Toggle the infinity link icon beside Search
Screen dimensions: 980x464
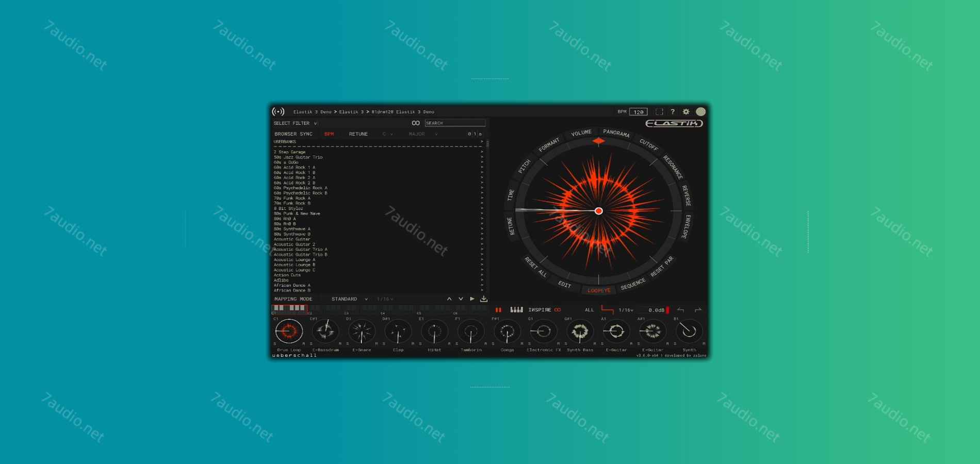pos(416,123)
